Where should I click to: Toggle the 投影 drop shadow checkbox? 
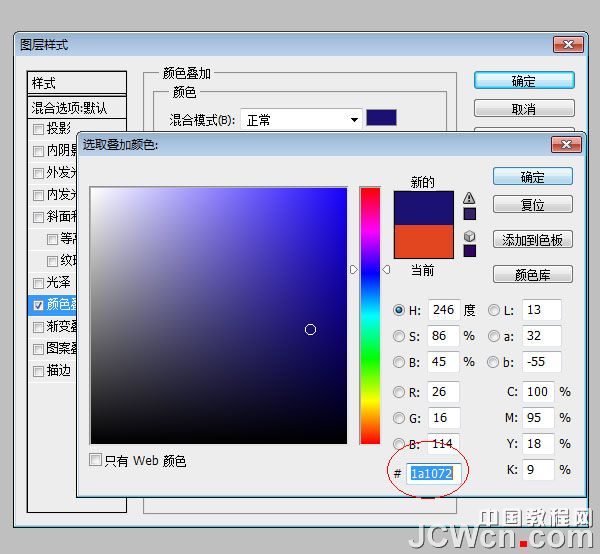pyautogui.click(x=39, y=129)
